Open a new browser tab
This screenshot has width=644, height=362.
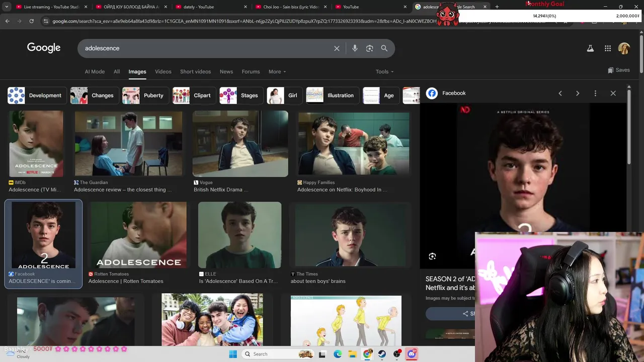[497, 7]
